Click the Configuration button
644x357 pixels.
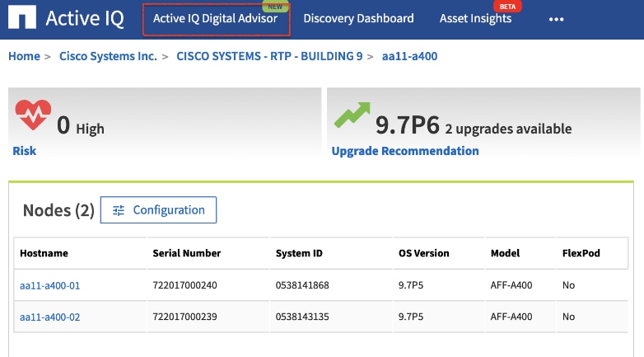point(159,209)
